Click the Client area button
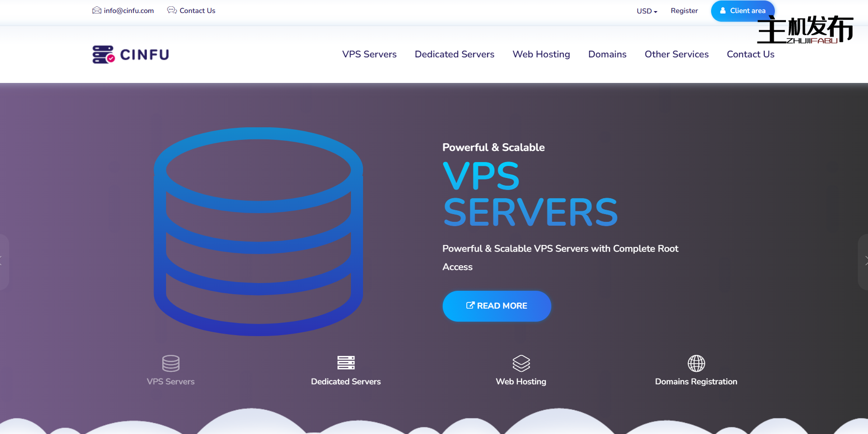 point(742,11)
